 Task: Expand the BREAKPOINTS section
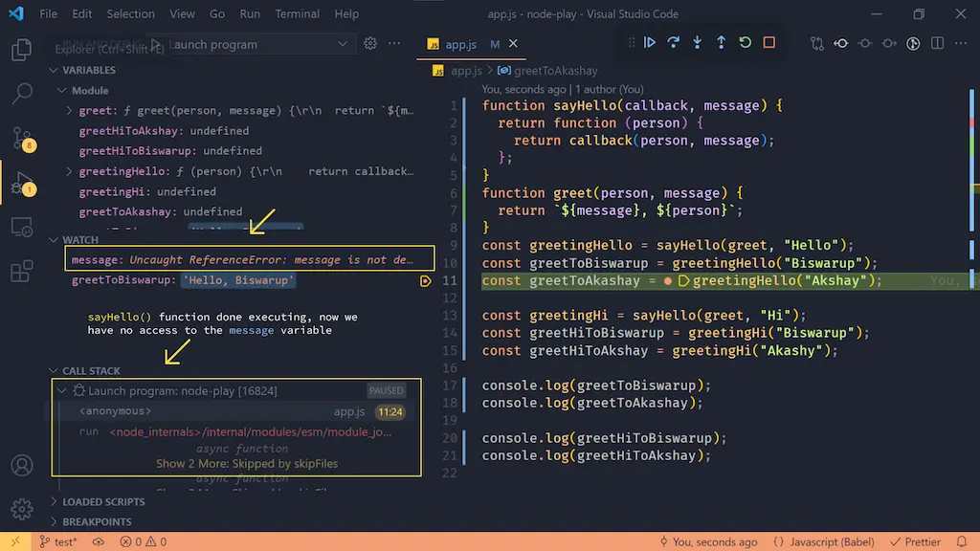coord(54,521)
